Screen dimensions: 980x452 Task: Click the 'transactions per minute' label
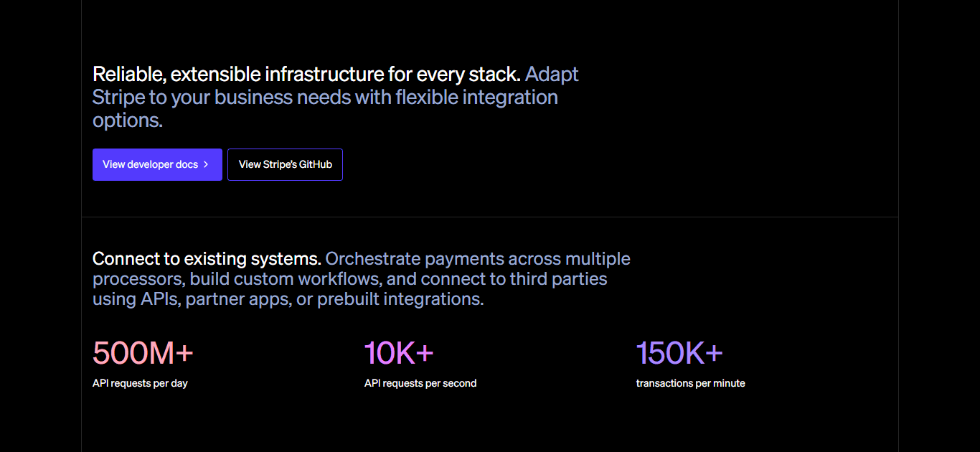click(691, 384)
